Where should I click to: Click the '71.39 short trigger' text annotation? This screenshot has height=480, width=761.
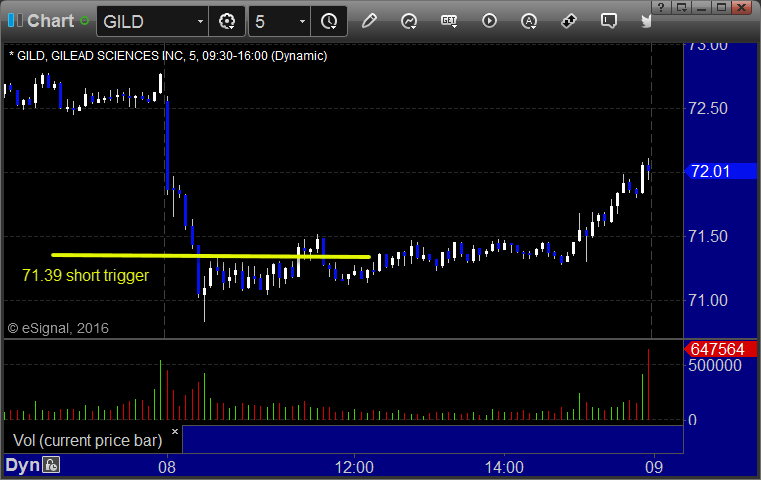click(85, 275)
